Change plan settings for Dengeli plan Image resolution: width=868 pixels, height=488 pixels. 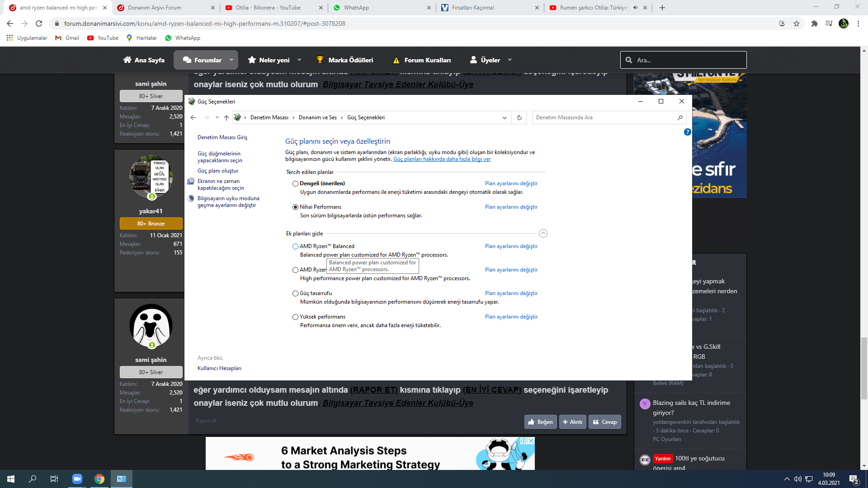tap(511, 183)
